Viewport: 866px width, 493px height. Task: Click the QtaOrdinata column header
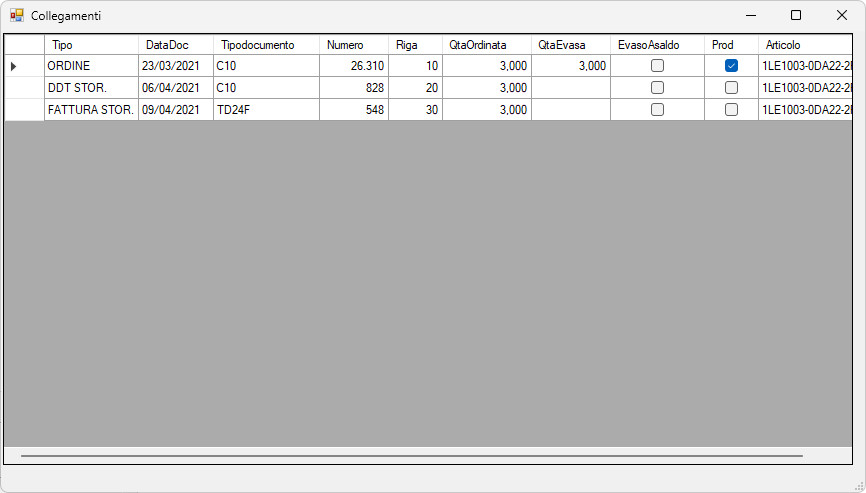point(487,45)
